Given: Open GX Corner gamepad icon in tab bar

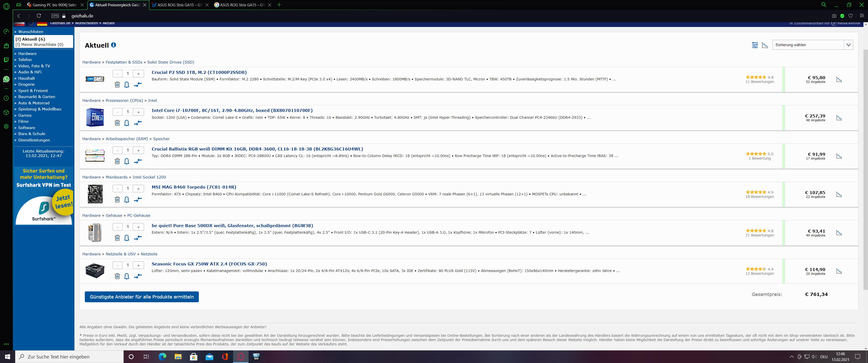Looking at the screenshot, I should point(19,5).
